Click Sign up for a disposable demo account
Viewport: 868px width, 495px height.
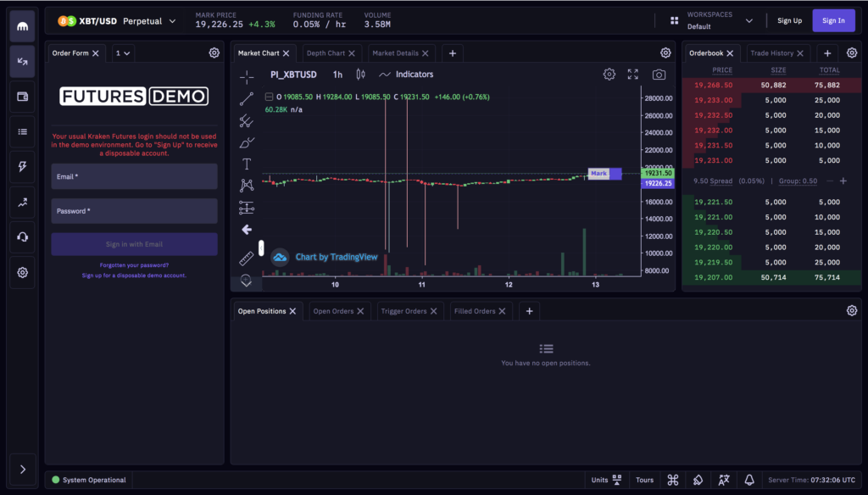(x=134, y=275)
